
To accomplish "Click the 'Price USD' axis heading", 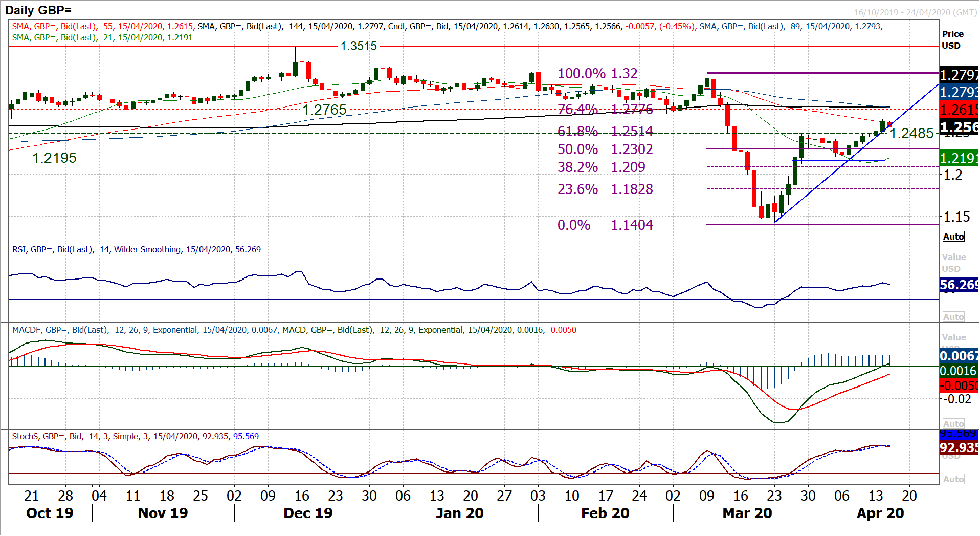I will click(x=952, y=39).
